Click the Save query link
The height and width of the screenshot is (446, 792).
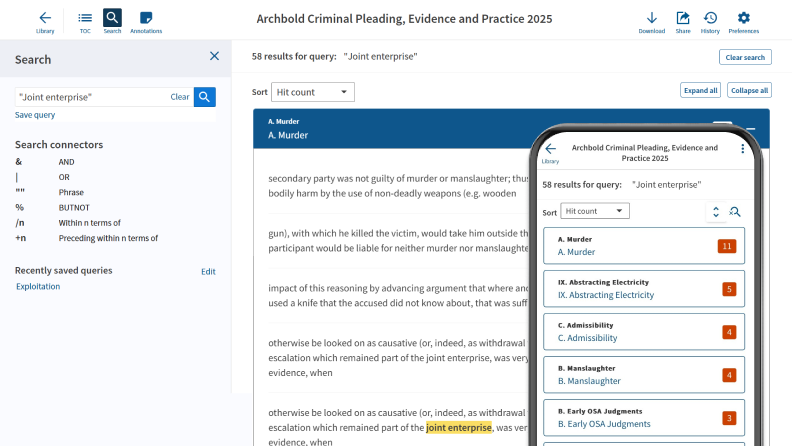tap(35, 115)
